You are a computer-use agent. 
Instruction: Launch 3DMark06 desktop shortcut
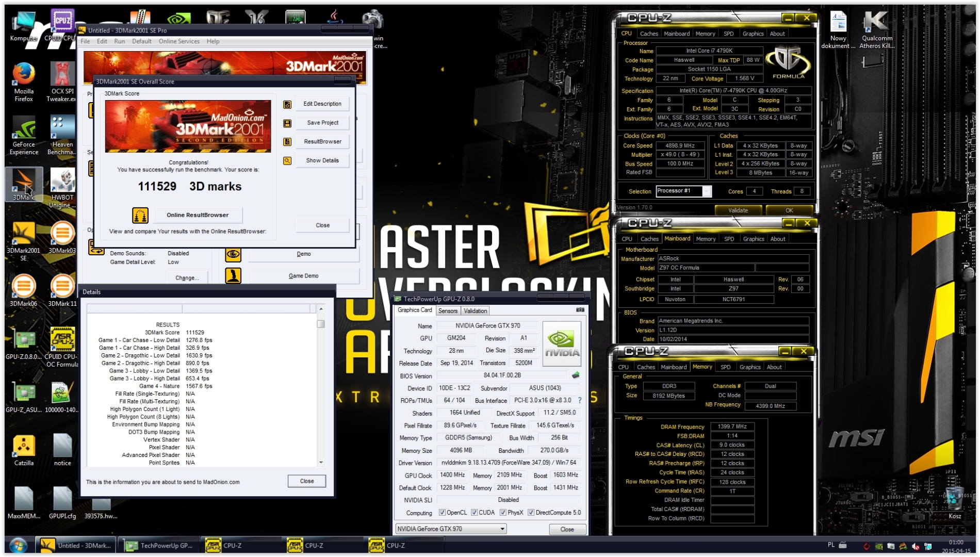coord(24,291)
